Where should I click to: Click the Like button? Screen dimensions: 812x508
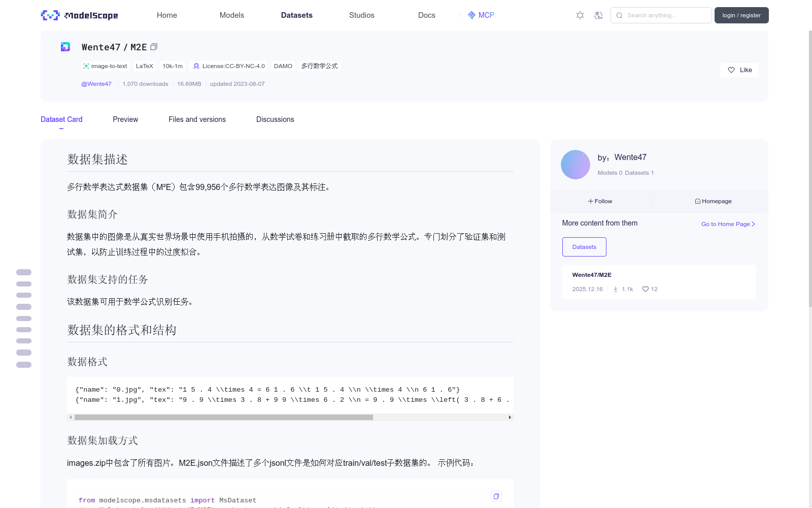(739, 70)
